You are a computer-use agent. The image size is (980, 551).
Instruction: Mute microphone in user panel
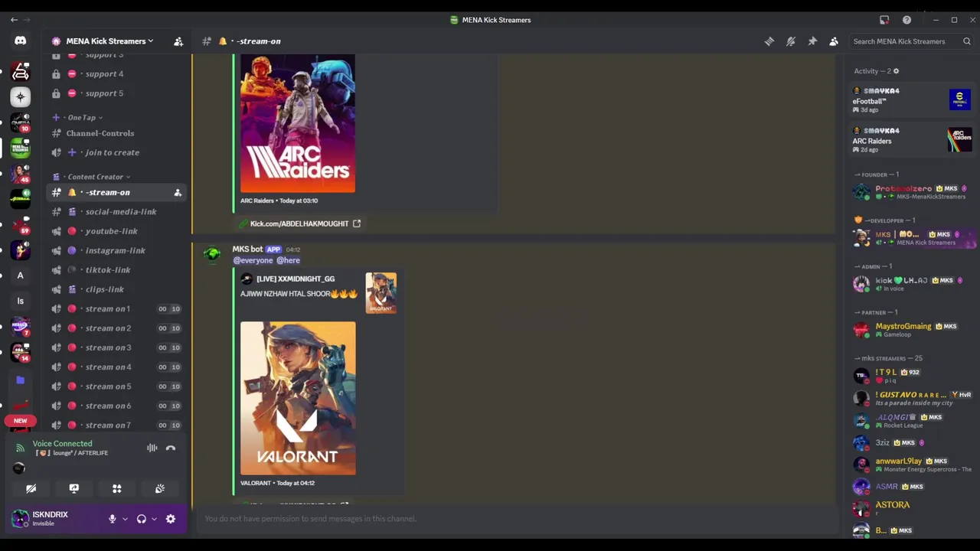click(113, 519)
